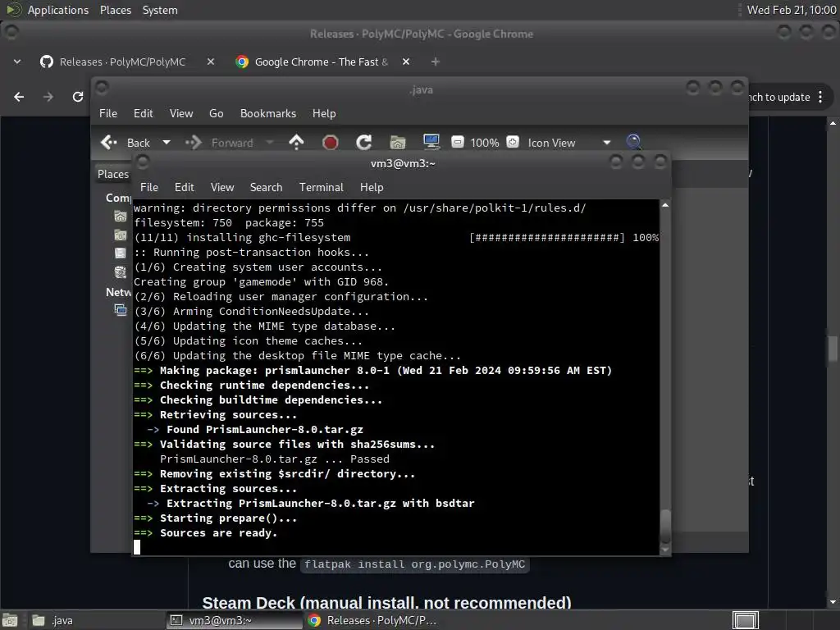The image size is (840, 630).
Task: Click the Relaunch to update button in Chrome
Action: 779,97
